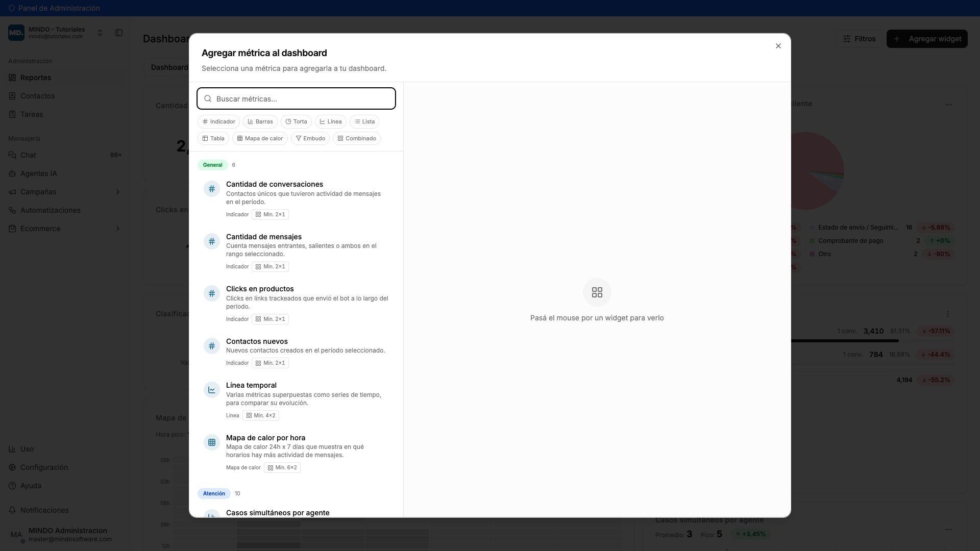Open the three-dot menu on pie chart widget
This screenshot has height=551, width=980.
pyautogui.click(x=948, y=105)
